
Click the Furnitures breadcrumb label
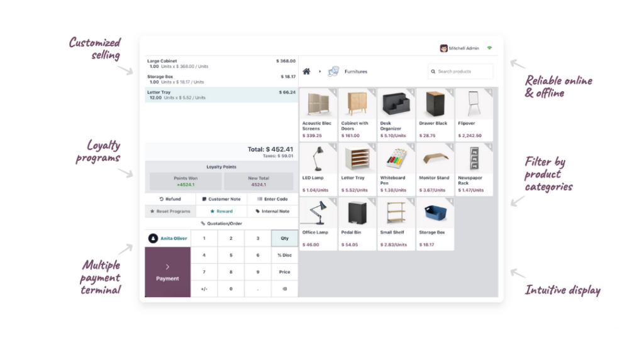(x=356, y=72)
